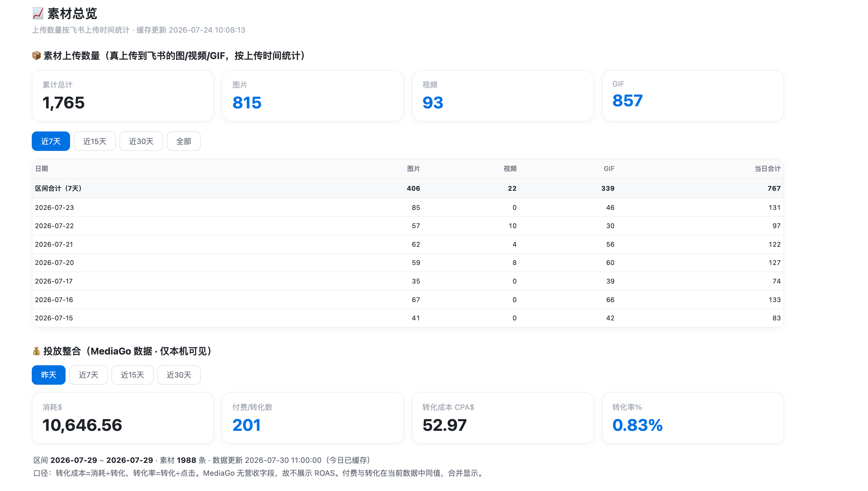Click the money bag icon beside 投放整合

37,351
